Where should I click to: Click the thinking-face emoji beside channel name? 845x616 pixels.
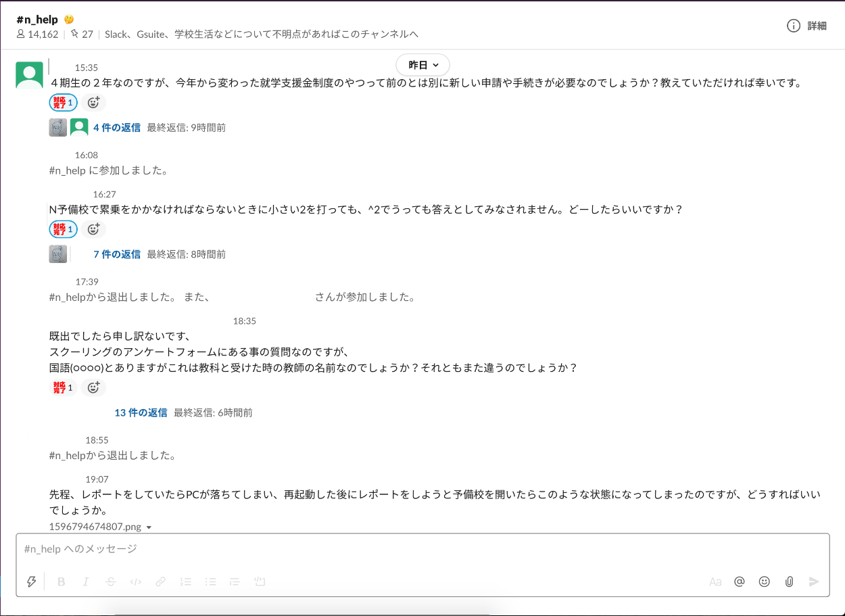click(x=68, y=20)
